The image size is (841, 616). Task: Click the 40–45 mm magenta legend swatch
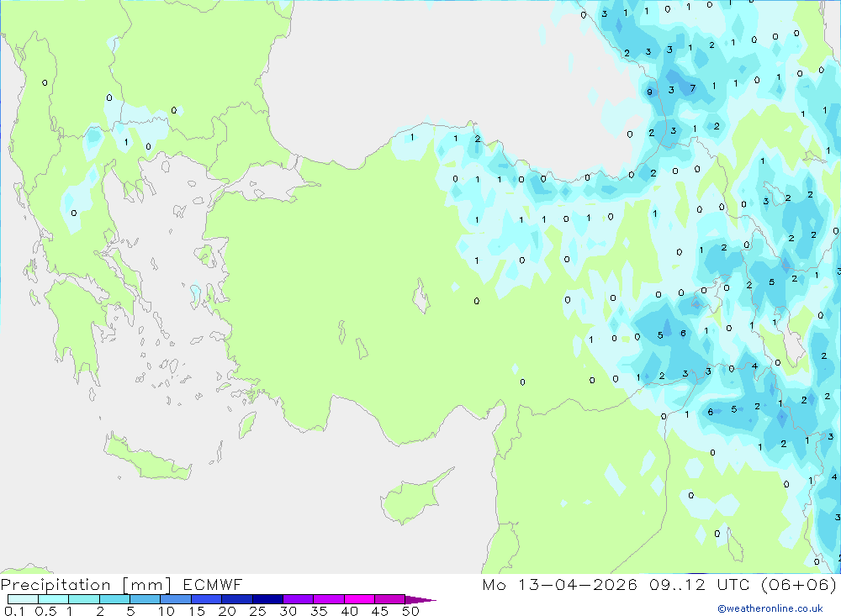click(359, 599)
